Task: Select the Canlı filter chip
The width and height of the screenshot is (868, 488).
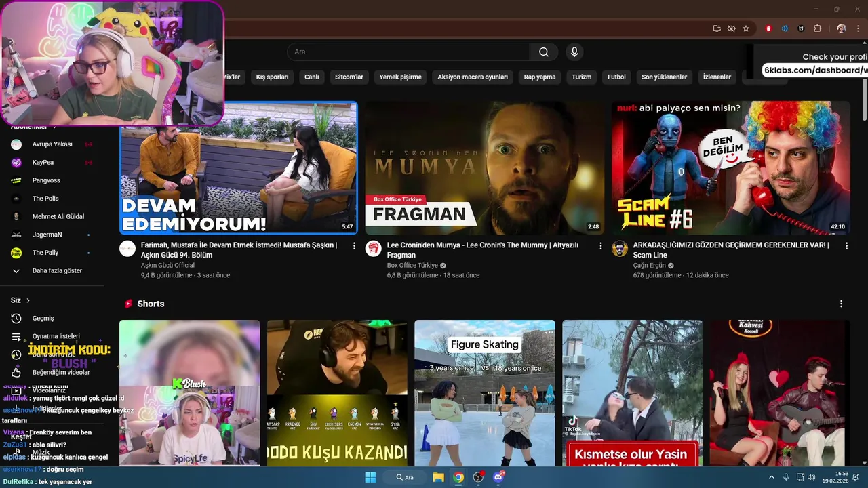Action: (x=312, y=77)
